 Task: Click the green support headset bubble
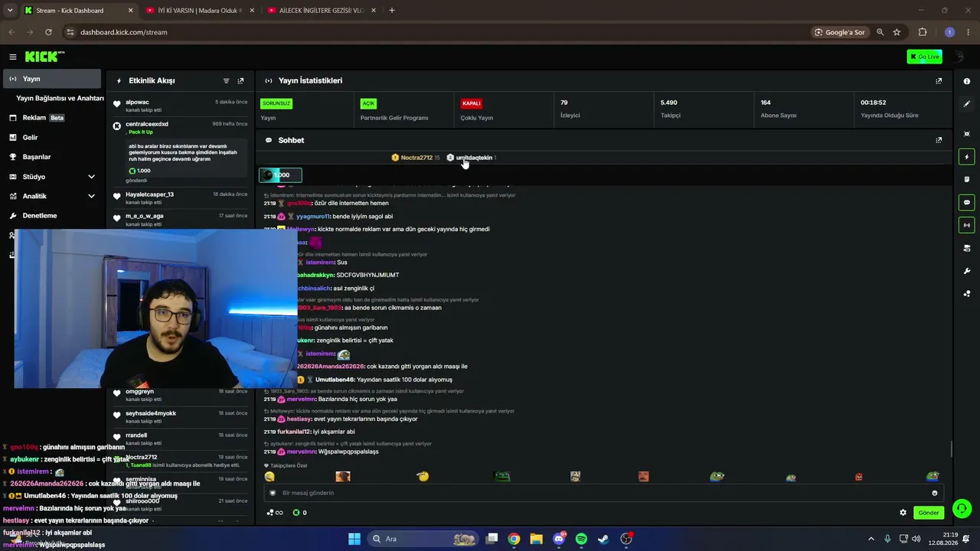tap(962, 508)
